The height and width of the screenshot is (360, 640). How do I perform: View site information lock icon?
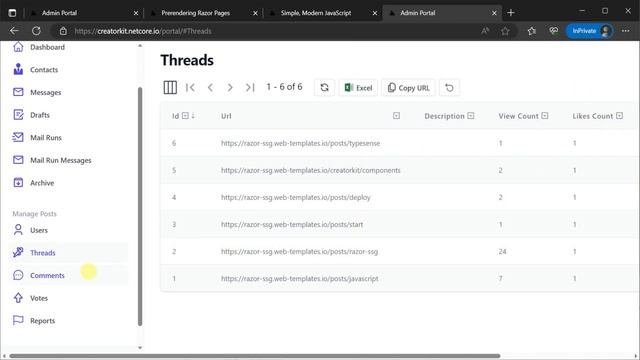pos(63,31)
